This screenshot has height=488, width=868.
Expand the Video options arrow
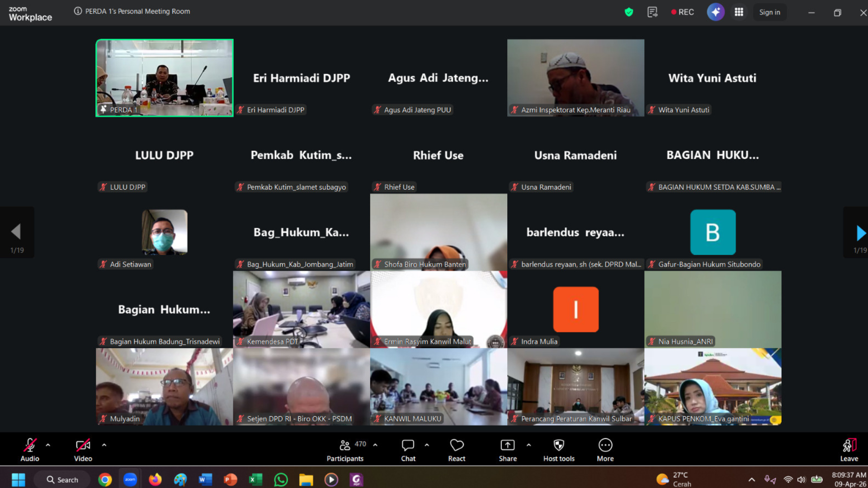104,445
